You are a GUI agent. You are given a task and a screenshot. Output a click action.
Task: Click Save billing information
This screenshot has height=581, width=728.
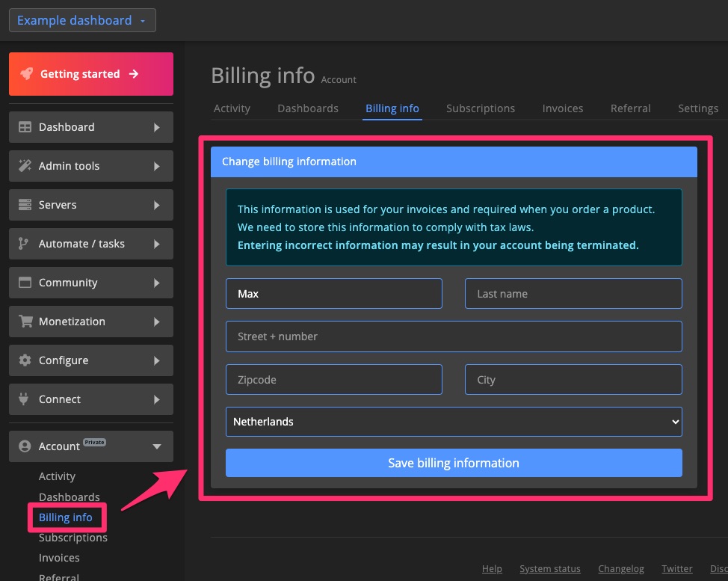[454, 463]
